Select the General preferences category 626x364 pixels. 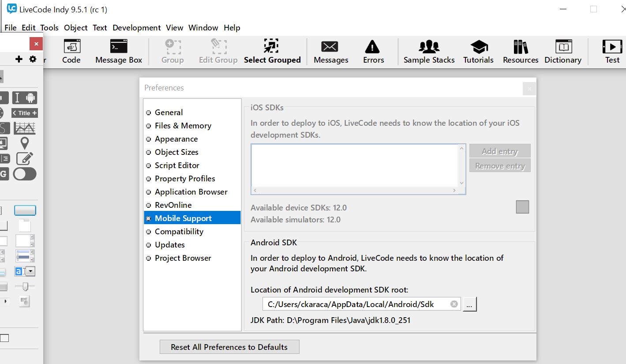coord(169,113)
